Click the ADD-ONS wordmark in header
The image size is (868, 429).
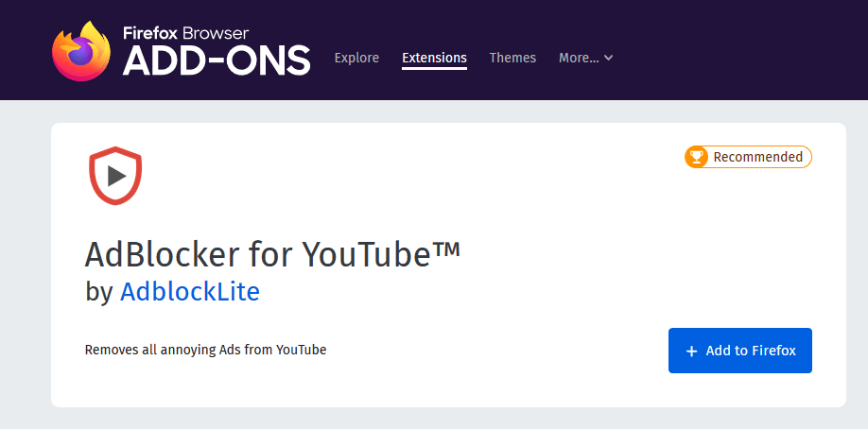(217, 61)
